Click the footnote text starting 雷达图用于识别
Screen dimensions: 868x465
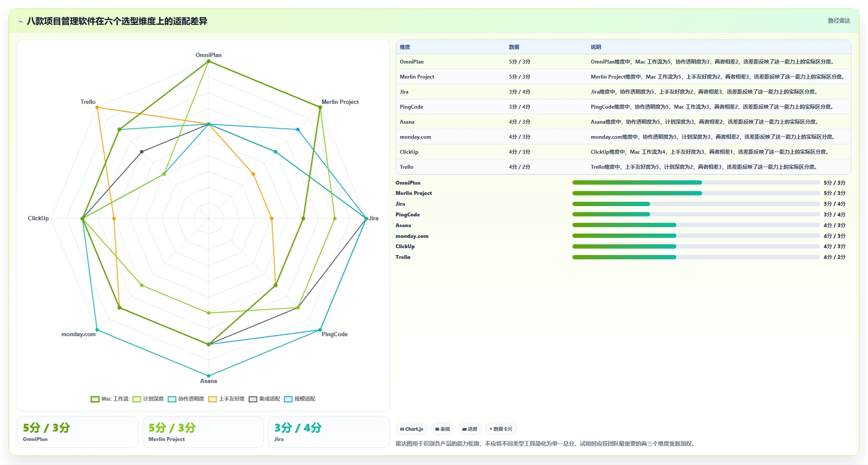click(x=545, y=444)
